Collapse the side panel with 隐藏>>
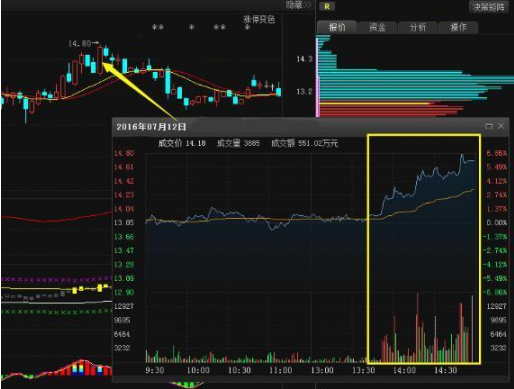514x389 pixels. pyautogui.click(x=298, y=5)
